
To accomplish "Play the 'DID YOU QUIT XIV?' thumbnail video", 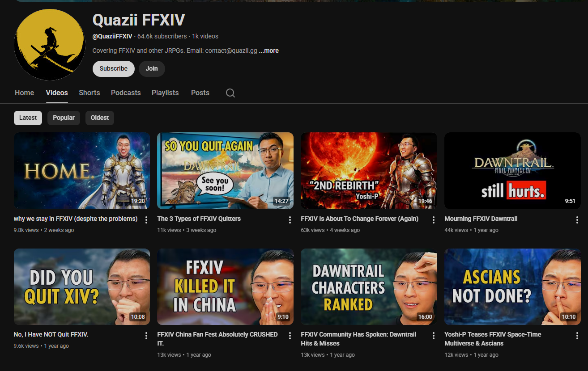I will (82, 287).
